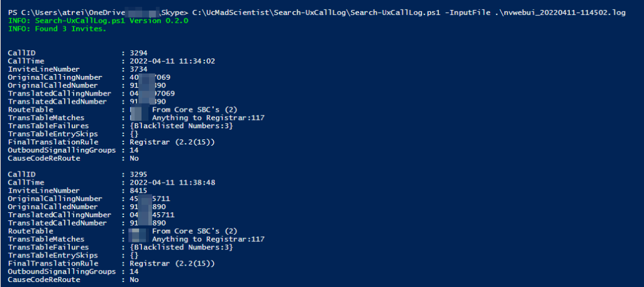Click OriginalCallingNumber value ending in 5711
Viewport: 644px width, 287px height.
click(150, 199)
